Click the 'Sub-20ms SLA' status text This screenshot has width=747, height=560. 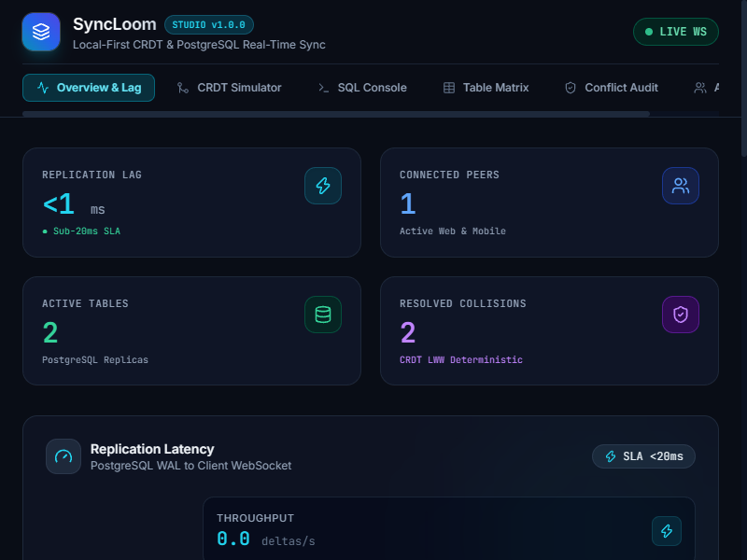click(87, 231)
